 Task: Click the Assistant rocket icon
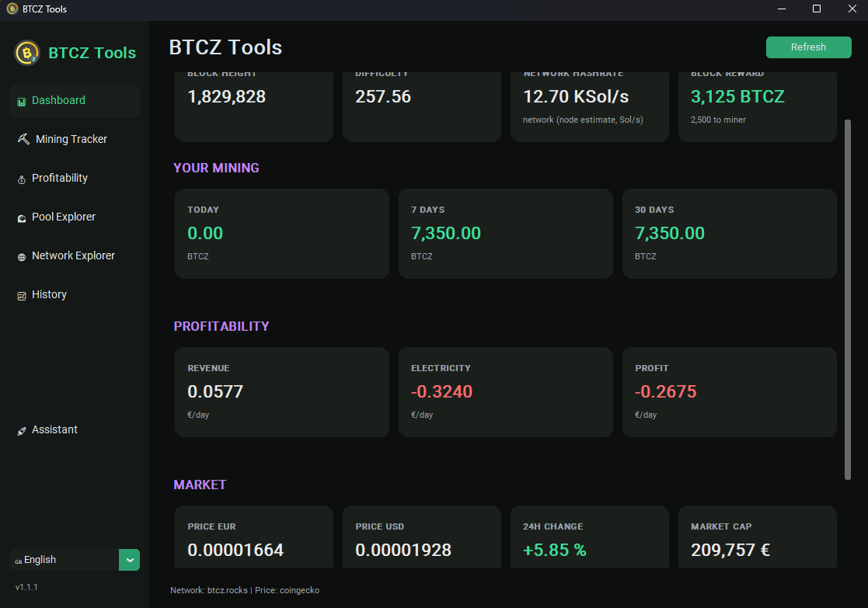tap(22, 431)
